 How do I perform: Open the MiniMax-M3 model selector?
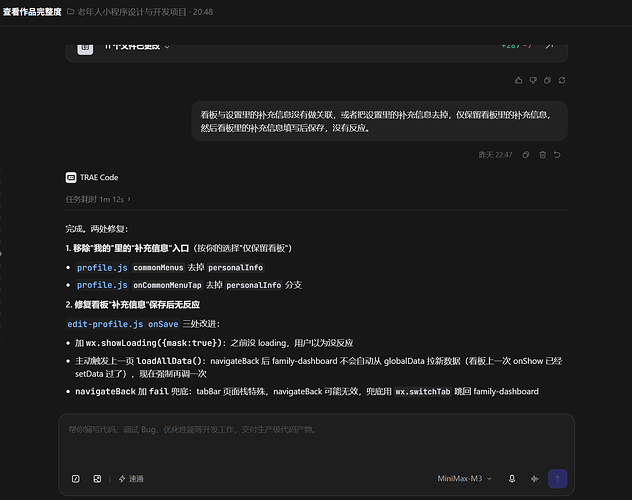coord(464,479)
